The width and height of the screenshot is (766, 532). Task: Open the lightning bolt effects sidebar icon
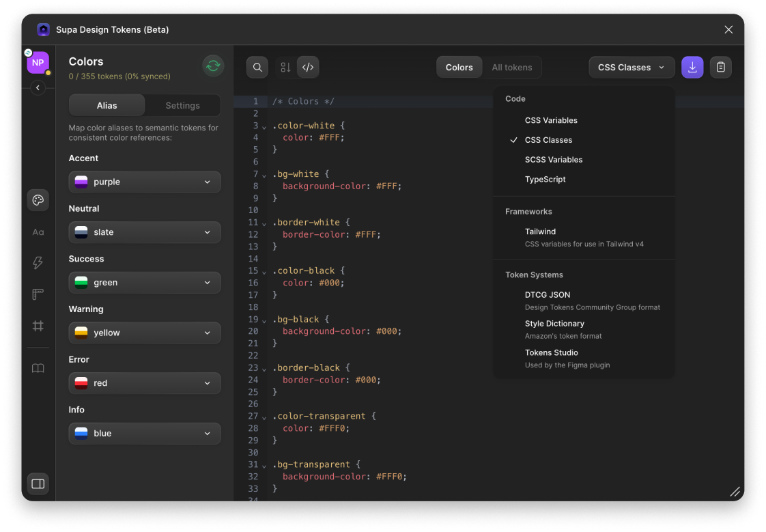click(38, 263)
